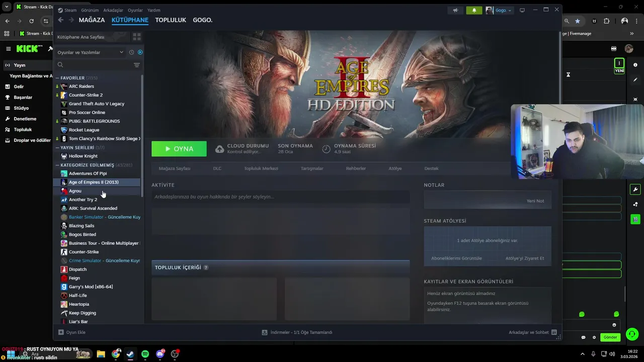Select Hollow Knight in the library list
This screenshot has height=362, width=644.
[83, 156]
